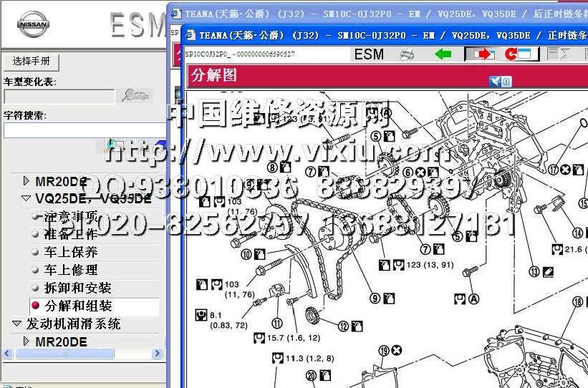Click the red circular reload window icon
The width and height of the screenshot is (588, 388).
pos(518,54)
